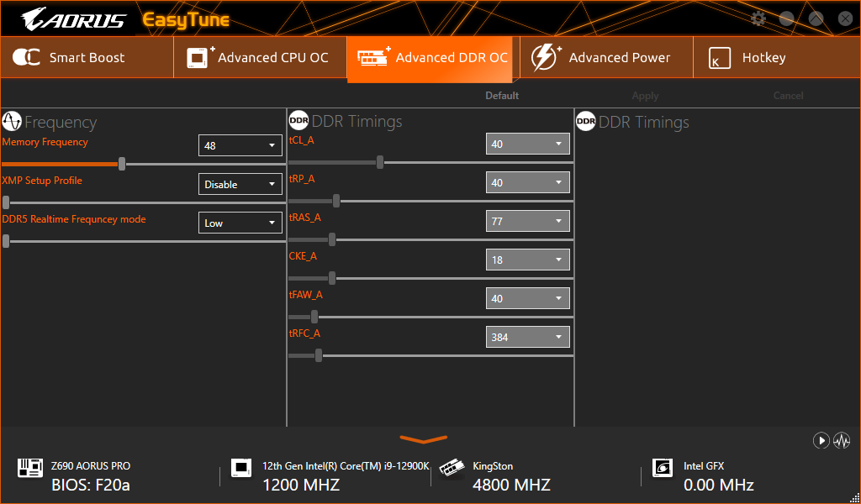Click the tFAW_A slider handle
861x504 pixels.
pos(314,317)
